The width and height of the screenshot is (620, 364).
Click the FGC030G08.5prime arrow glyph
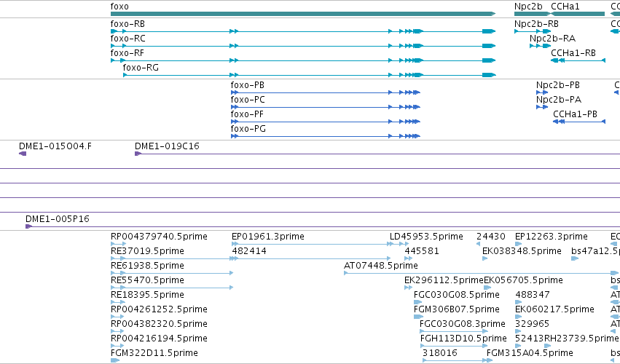418,302
